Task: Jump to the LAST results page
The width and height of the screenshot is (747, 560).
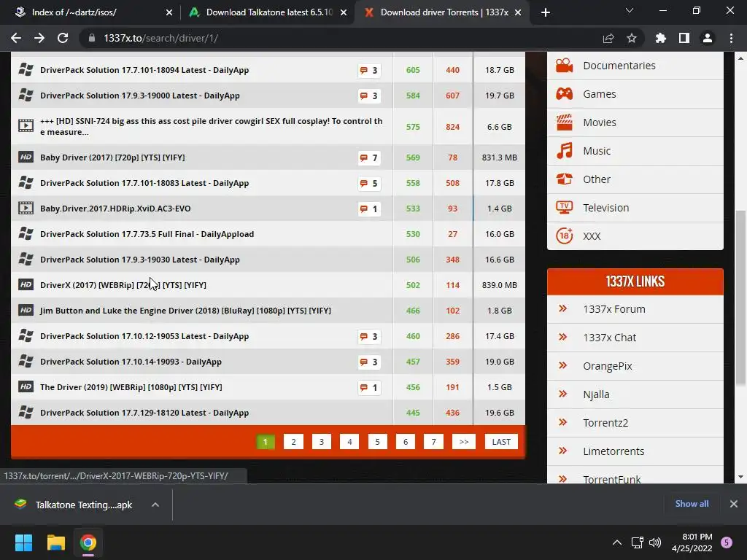Action: [501, 442]
